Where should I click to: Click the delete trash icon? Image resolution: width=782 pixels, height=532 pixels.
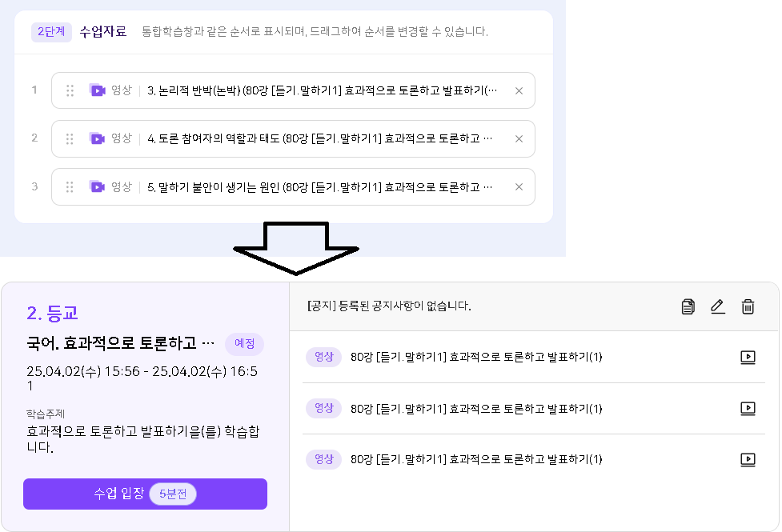(x=748, y=306)
